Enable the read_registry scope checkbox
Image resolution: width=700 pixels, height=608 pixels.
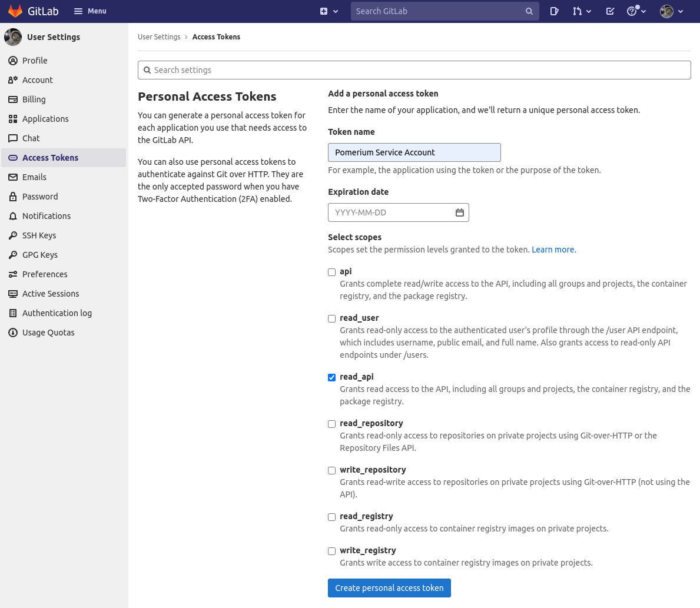point(331,517)
